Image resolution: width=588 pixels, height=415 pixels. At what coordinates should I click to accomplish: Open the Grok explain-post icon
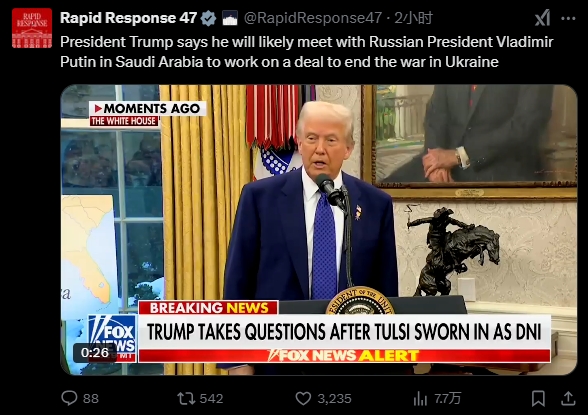pyautogui.click(x=542, y=18)
